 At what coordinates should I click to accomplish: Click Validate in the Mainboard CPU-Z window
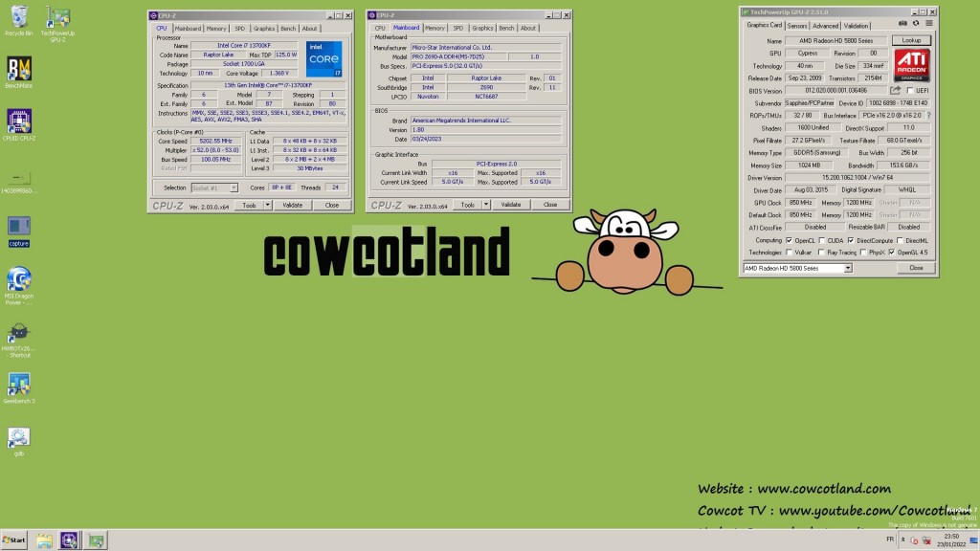pyautogui.click(x=511, y=205)
